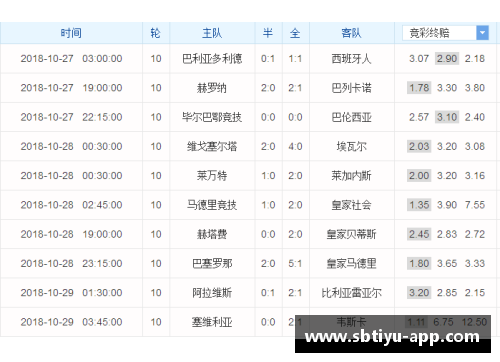Screen dimensions: 500x362
Task: Select away team 埃瓦尔
Action: point(351,146)
